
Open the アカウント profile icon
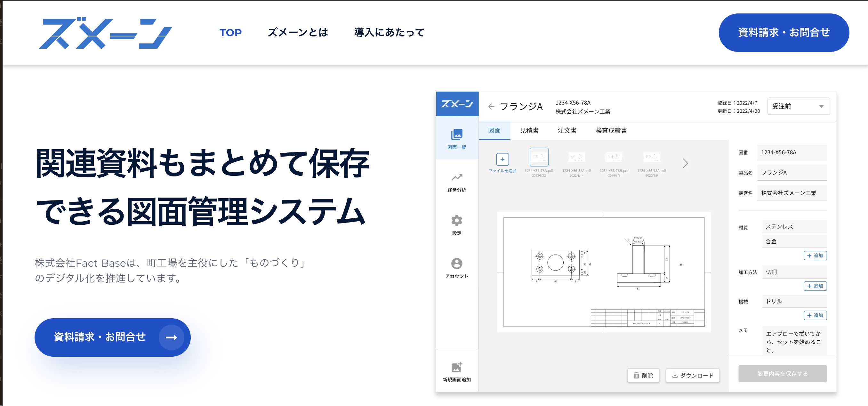click(x=457, y=264)
